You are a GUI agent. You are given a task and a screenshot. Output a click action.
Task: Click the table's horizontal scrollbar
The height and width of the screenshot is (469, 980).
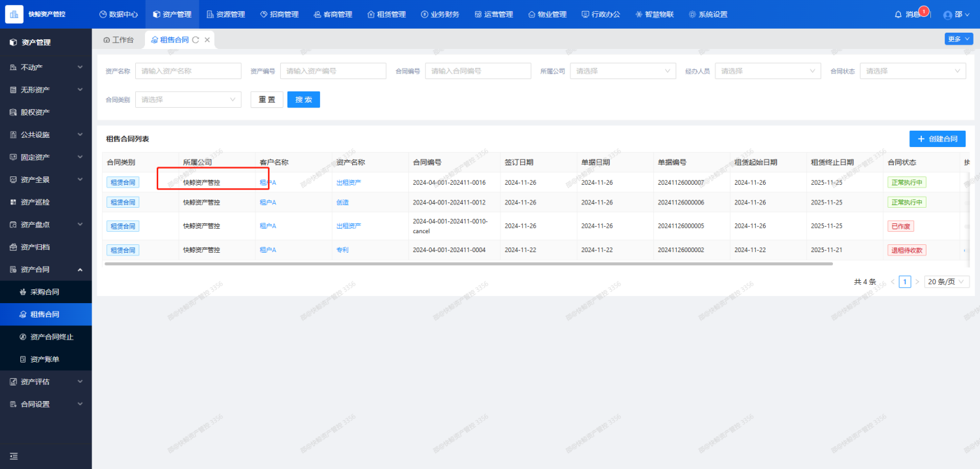468,264
